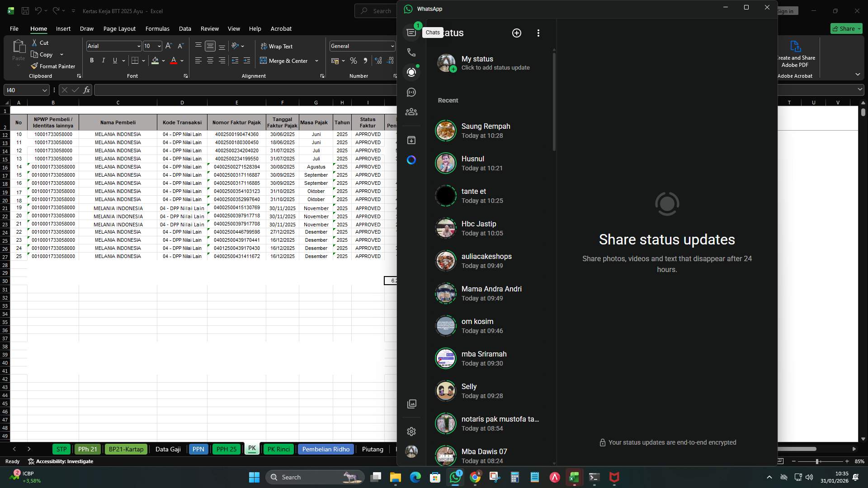Toggle underline formatting in the ribbon

(114, 60)
